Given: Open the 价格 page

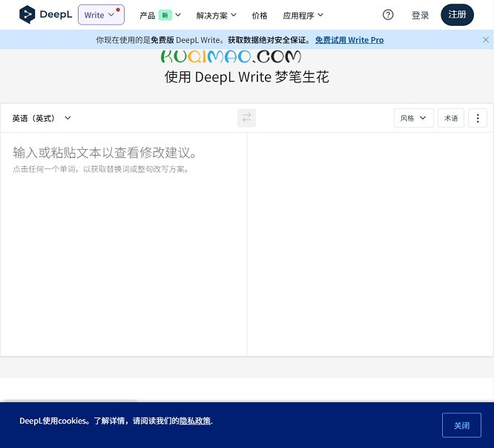Looking at the screenshot, I should [x=260, y=15].
